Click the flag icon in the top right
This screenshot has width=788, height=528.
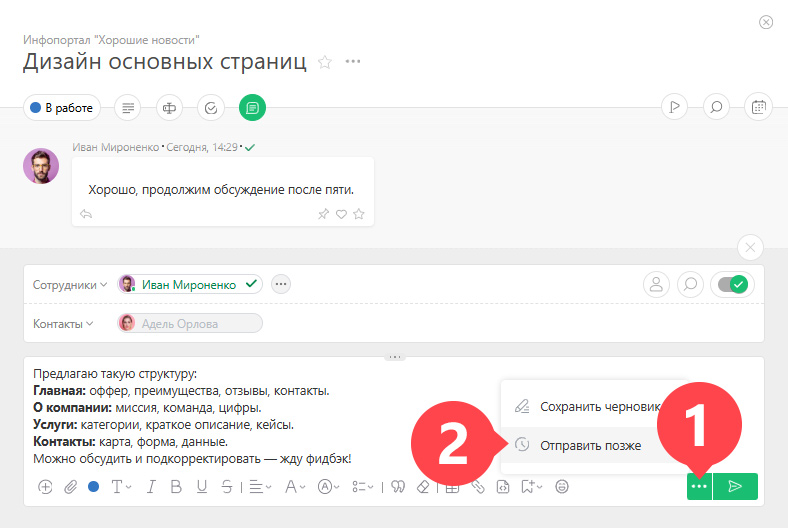coord(674,107)
